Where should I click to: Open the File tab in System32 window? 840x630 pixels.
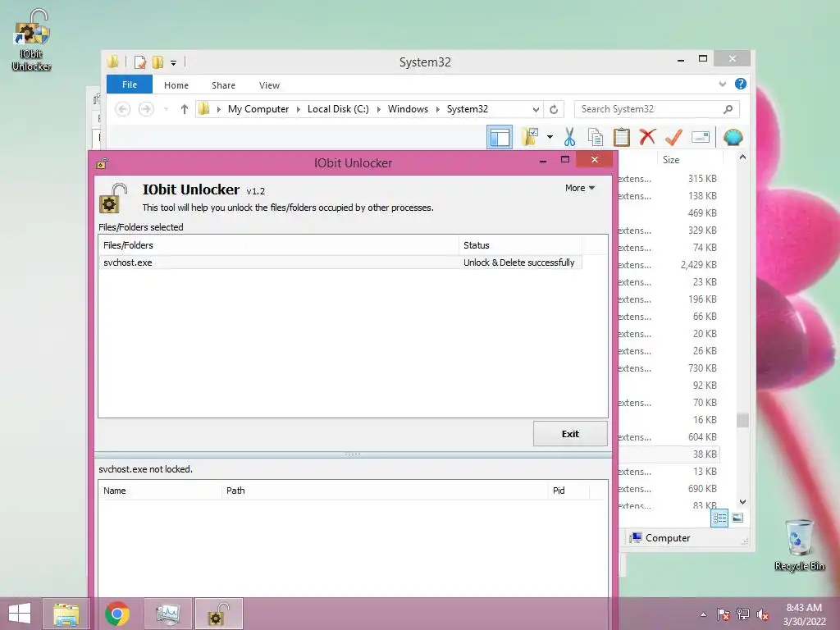(x=130, y=84)
